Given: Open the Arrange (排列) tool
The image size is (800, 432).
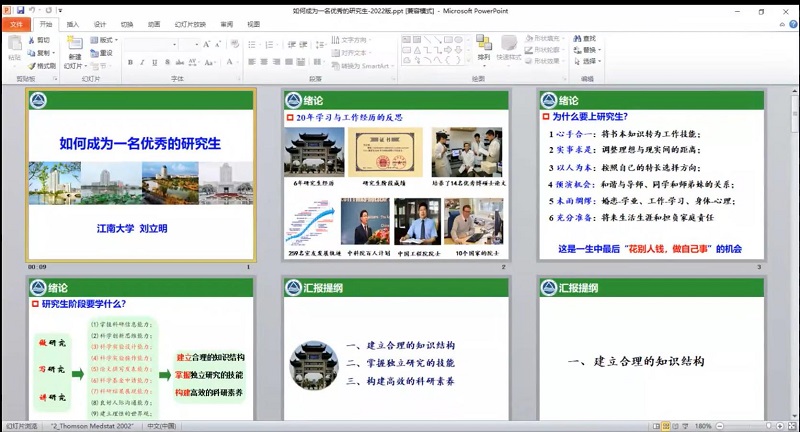Looking at the screenshot, I should tap(483, 50).
